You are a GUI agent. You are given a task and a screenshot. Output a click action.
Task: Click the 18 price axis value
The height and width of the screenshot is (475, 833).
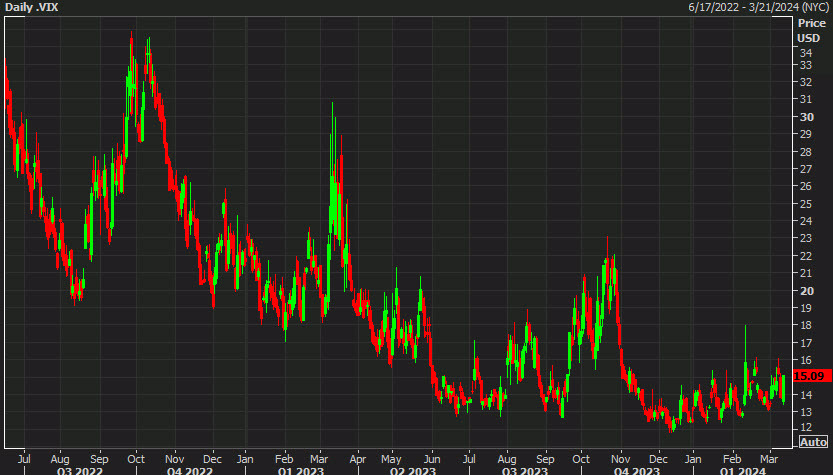tap(806, 325)
